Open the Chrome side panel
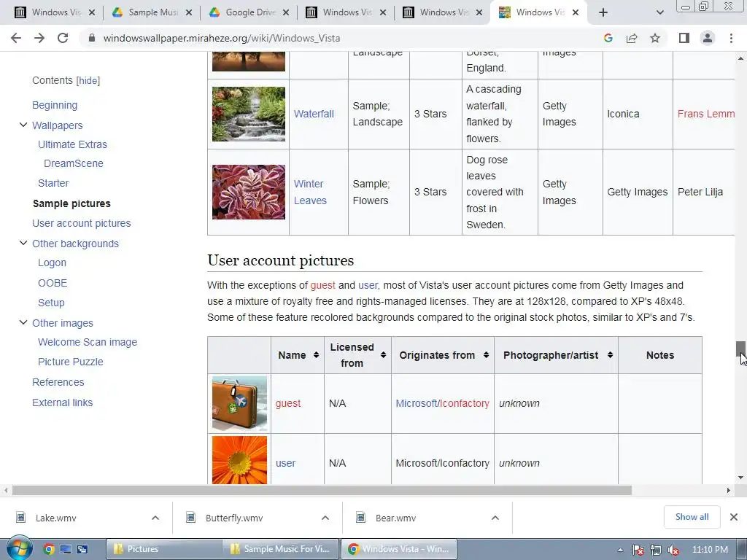The width and height of the screenshot is (747, 560). coord(684,38)
